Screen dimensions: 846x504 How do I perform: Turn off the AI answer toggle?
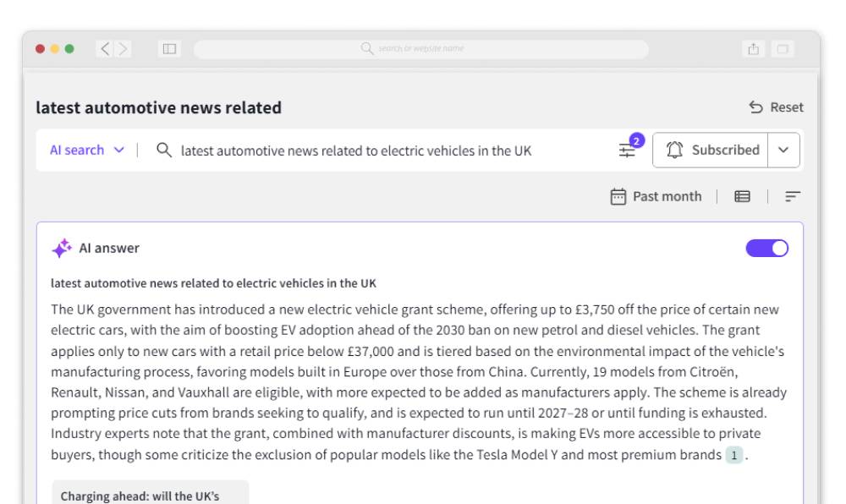766,248
